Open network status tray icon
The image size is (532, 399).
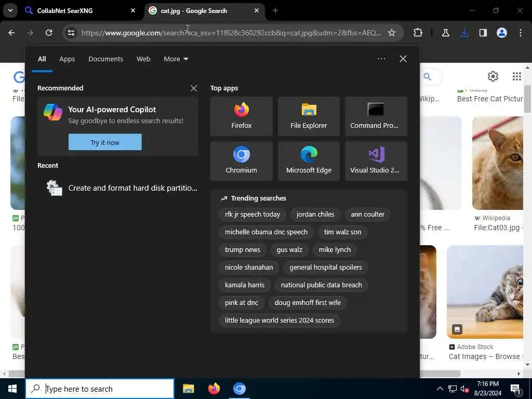coord(453,389)
